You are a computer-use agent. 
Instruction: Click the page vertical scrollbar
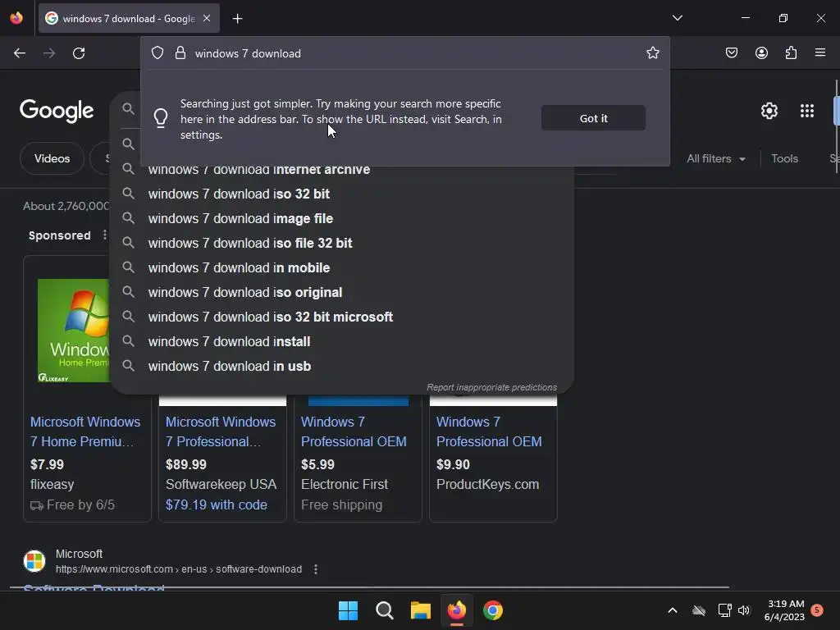tap(836, 126)
